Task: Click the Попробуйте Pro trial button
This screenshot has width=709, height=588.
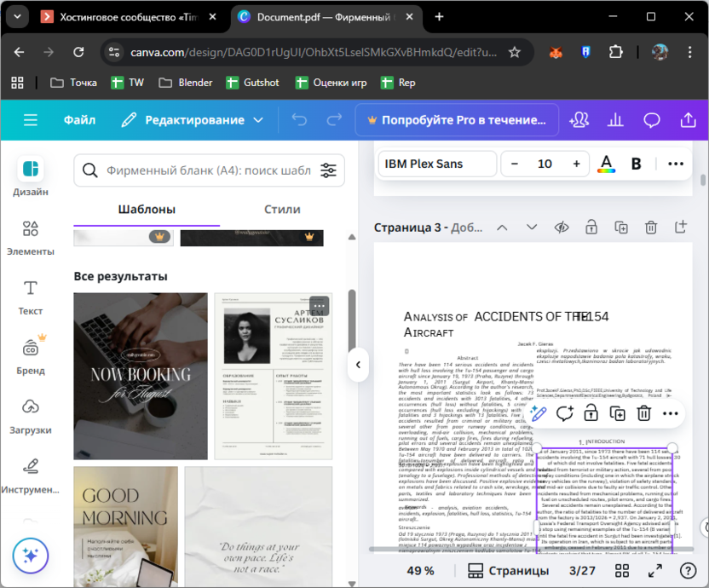Action: (x=457, y=120)
